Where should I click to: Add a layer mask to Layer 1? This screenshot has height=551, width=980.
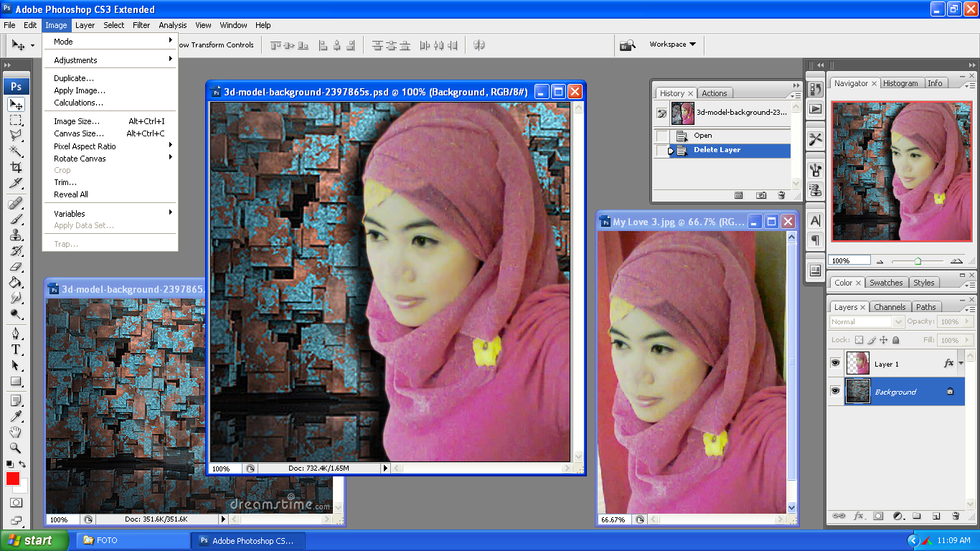[x=877, y=515]
